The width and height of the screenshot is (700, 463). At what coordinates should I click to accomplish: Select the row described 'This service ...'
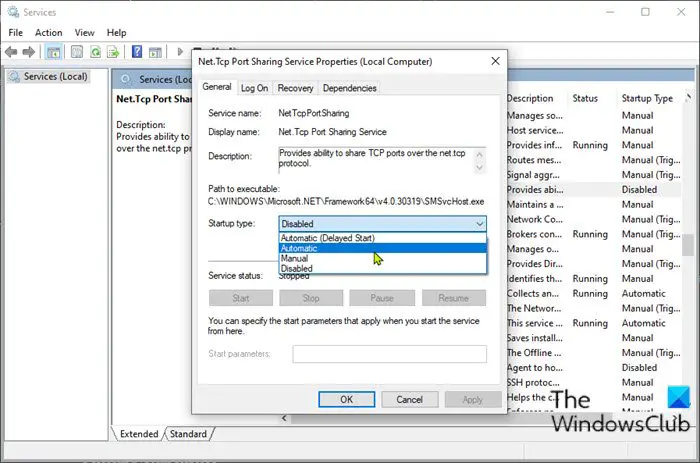click(594, 323)
